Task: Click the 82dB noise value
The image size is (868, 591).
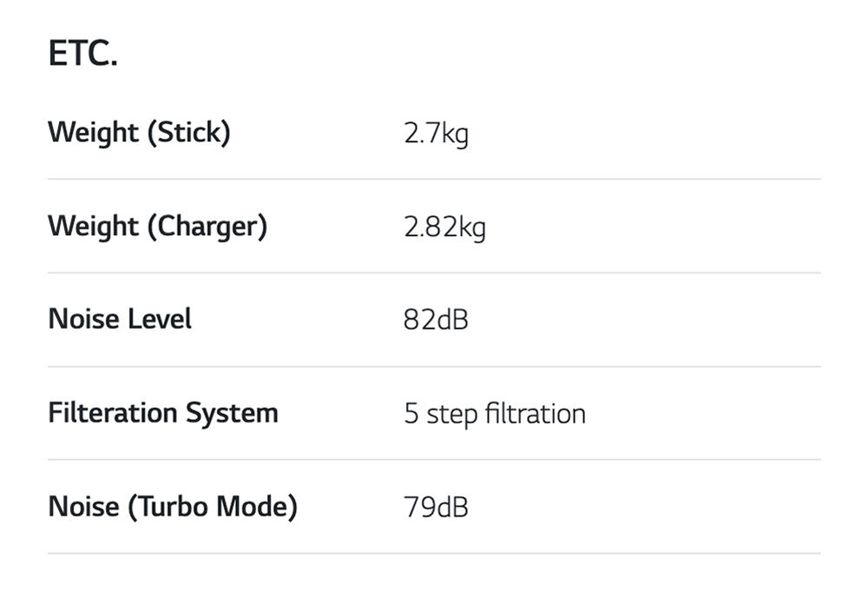Action: [x=436, y=320]
